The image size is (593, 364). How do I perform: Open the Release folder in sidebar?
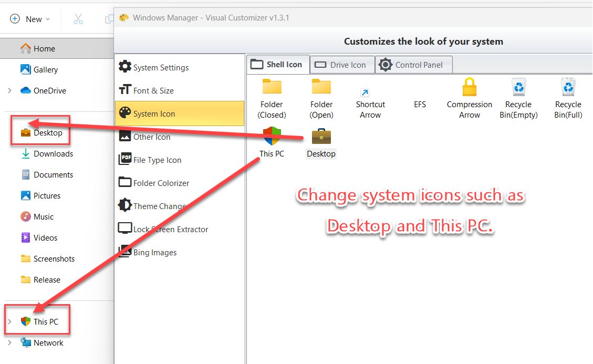[x=41, y=279]
